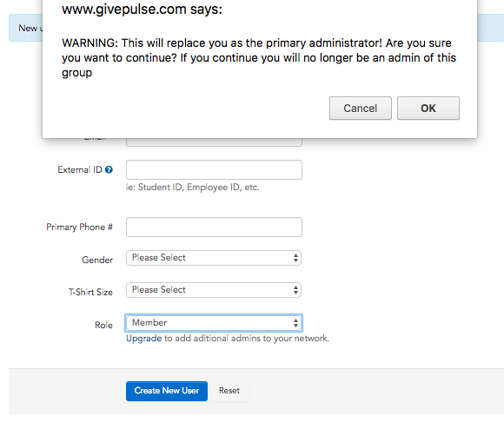Click the External ID help icon

109,169
